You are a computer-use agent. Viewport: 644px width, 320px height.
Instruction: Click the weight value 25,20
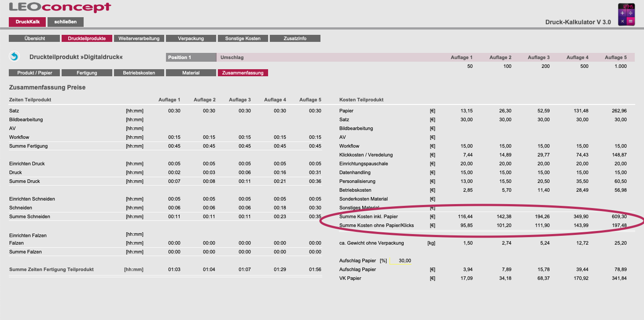coord(620,243)
